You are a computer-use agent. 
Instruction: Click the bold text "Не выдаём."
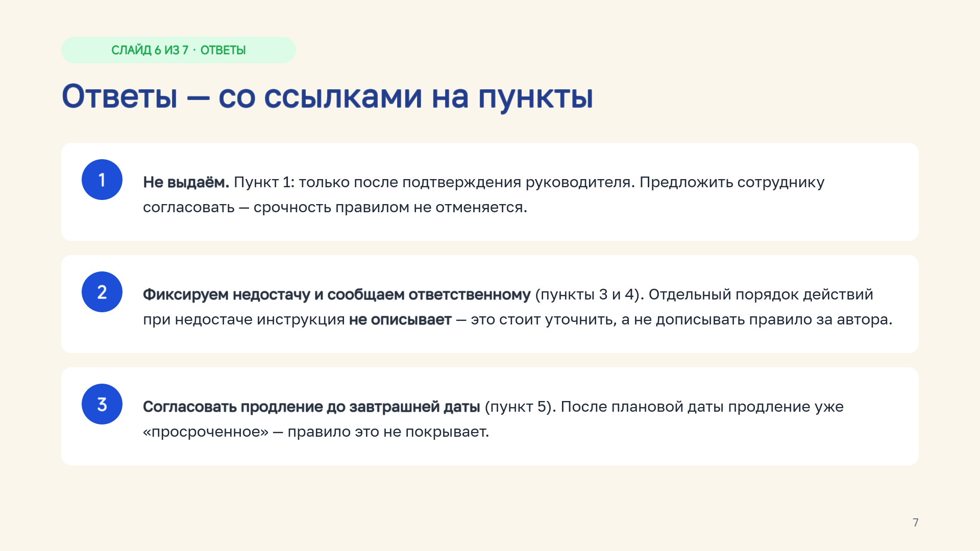186,182
